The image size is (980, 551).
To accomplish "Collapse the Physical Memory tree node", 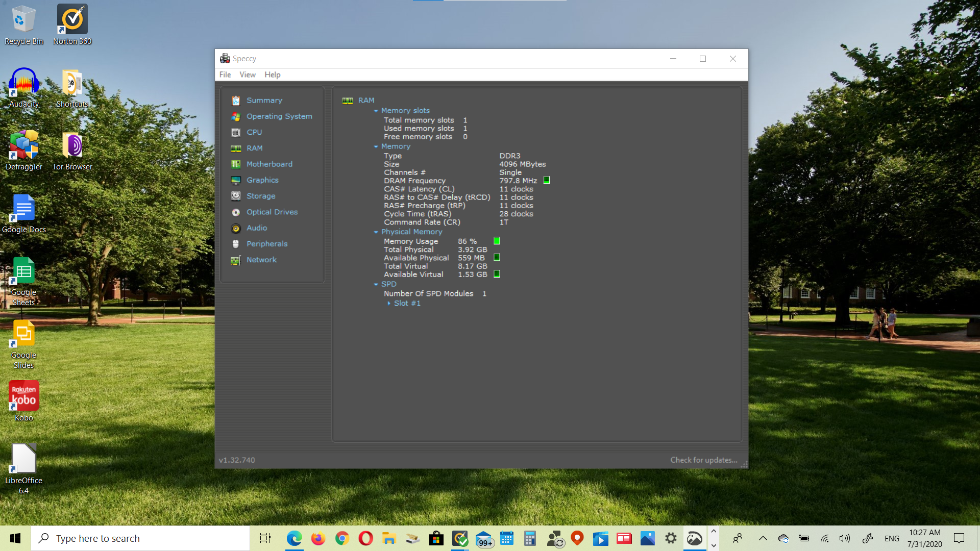I will pyautogui.click(x=376, y=232).
